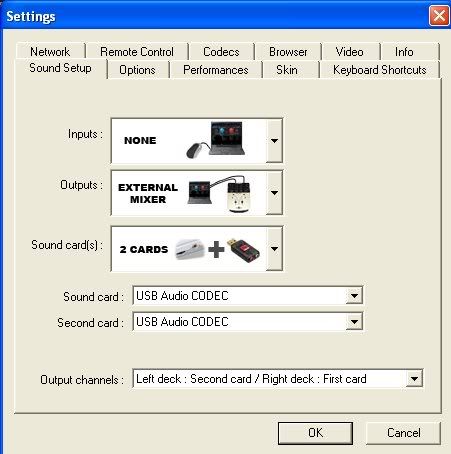Switch to the Network tab
The image size is (451, 454).
click(x=50, y=52)
